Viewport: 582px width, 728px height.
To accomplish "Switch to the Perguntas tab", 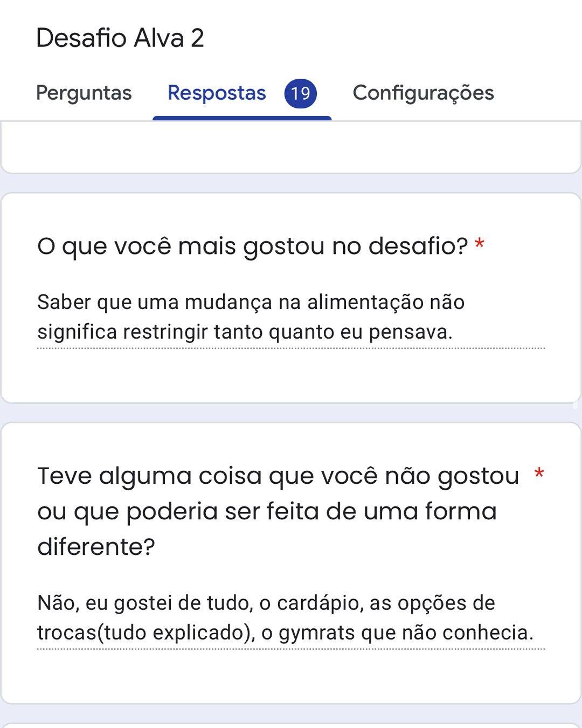I will [84, 93].
